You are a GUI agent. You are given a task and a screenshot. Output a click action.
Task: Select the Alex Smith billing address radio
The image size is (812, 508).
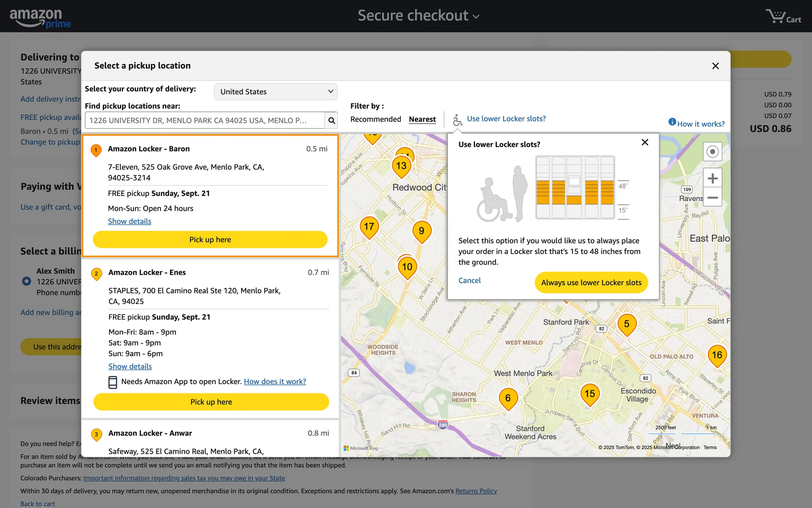pos(27,281)
